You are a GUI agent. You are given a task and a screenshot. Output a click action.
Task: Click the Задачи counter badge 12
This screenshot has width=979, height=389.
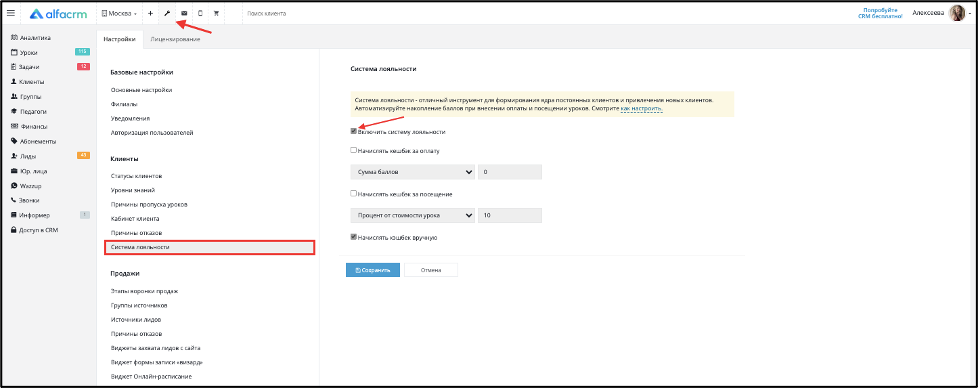(x=83, y=67)
